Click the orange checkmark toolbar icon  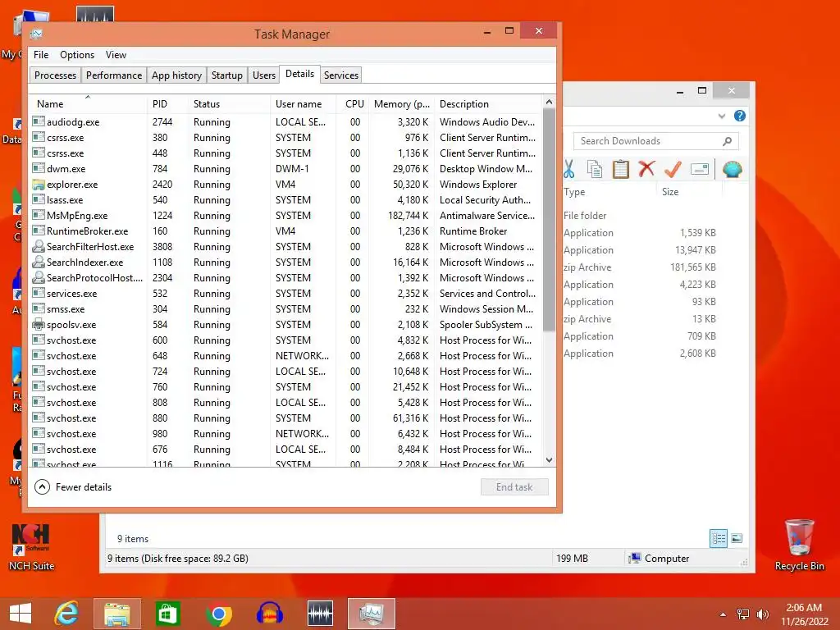pos(673,169)
